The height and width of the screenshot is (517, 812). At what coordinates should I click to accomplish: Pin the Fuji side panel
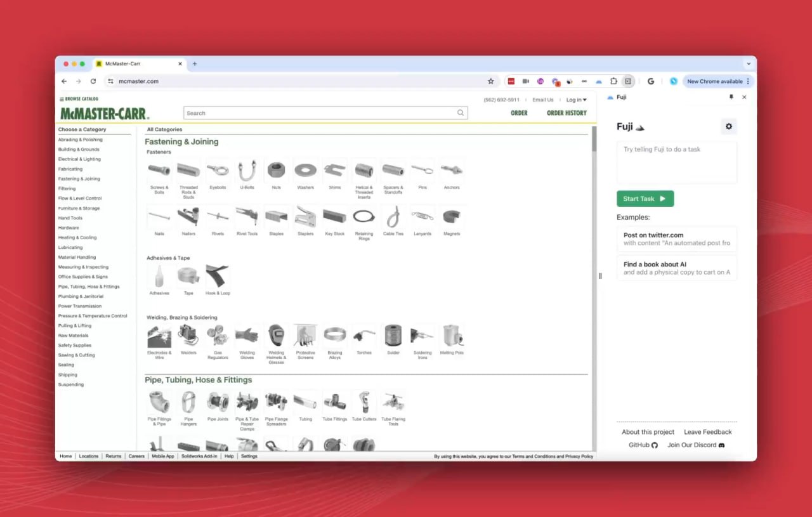(731, 97)
